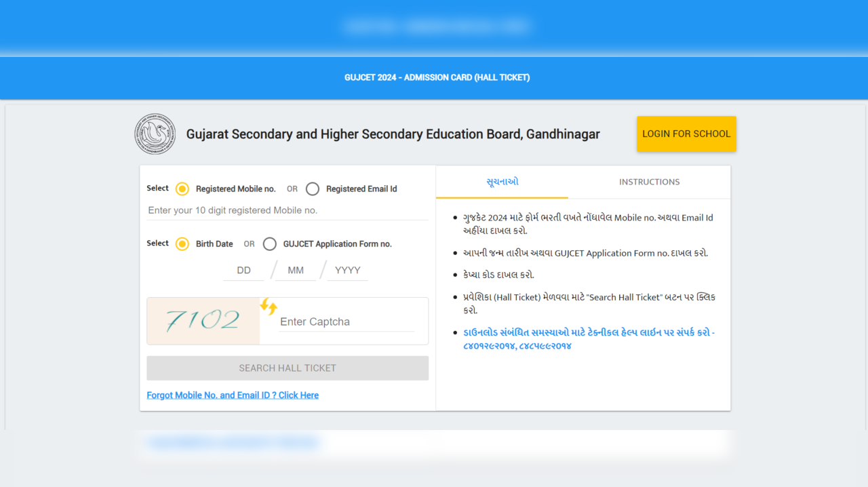Click the DD day input box

tap(243, 269)
